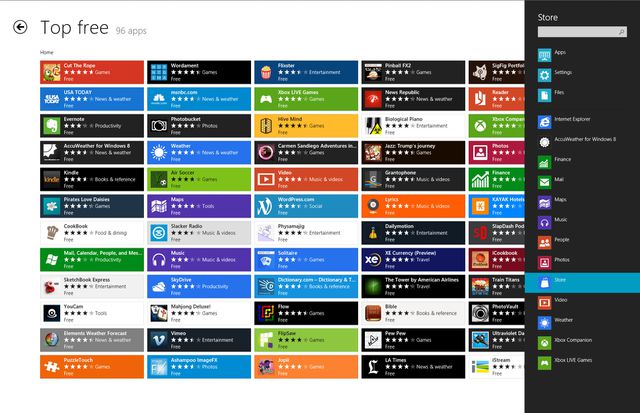
Task: Open the Dailymotion app tile
Action: pos(413,233)
